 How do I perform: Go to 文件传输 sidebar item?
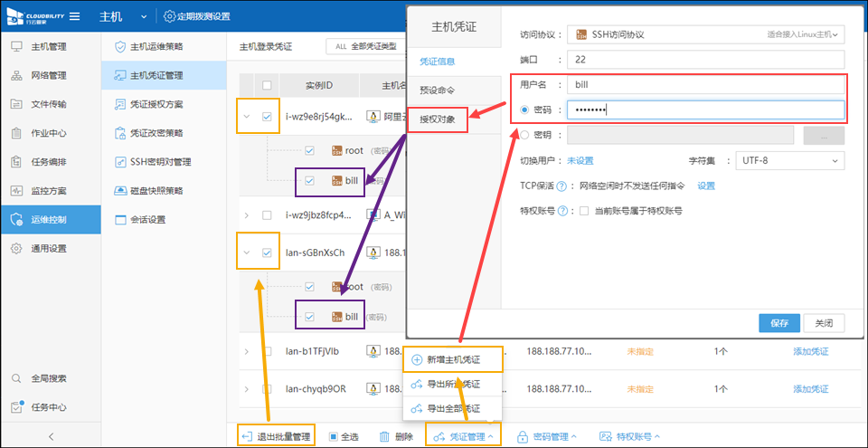pyautogui.click(x=49, y=104)
